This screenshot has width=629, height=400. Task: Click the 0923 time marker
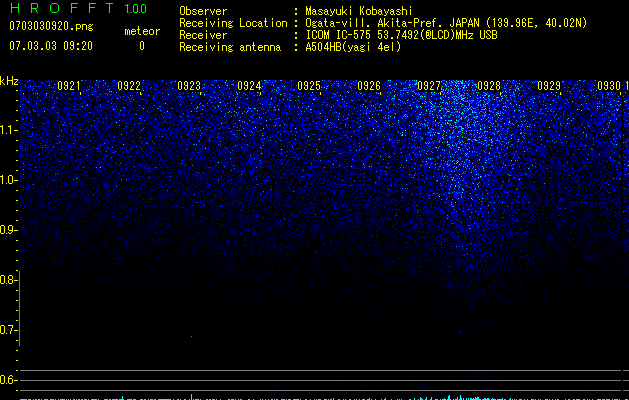coord(189,86)
